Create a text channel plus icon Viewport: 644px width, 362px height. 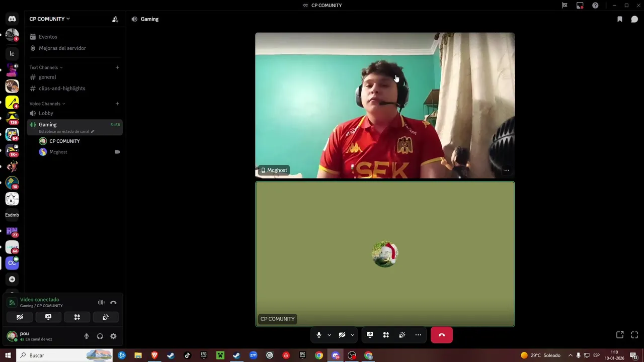[x=117, y=67]
